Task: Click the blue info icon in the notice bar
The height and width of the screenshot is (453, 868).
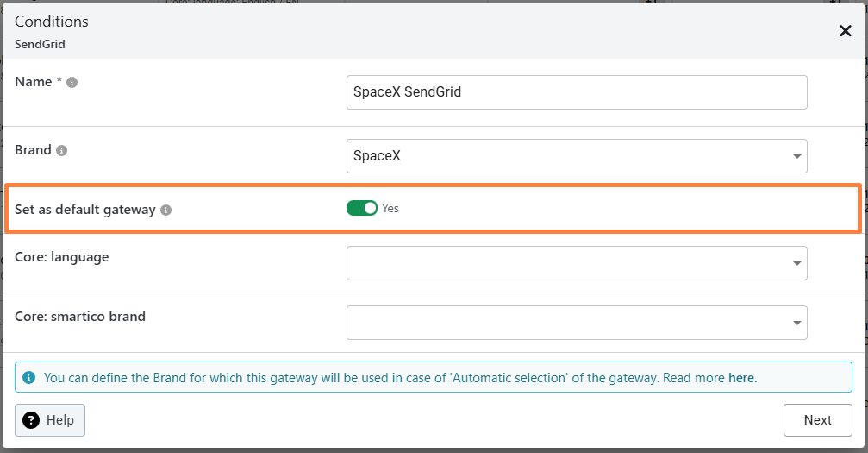Action: click(x=29, y=378)
